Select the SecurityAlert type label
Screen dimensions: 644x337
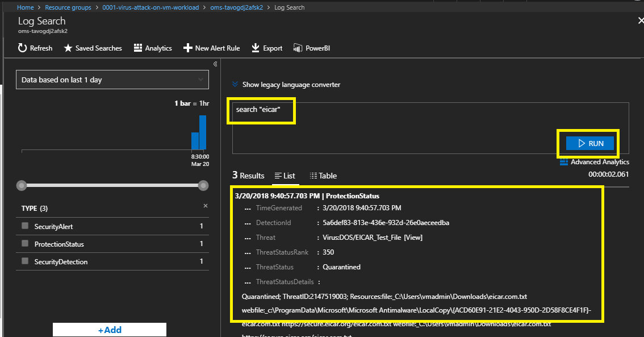pyautogui.click(x=54, y=226)
